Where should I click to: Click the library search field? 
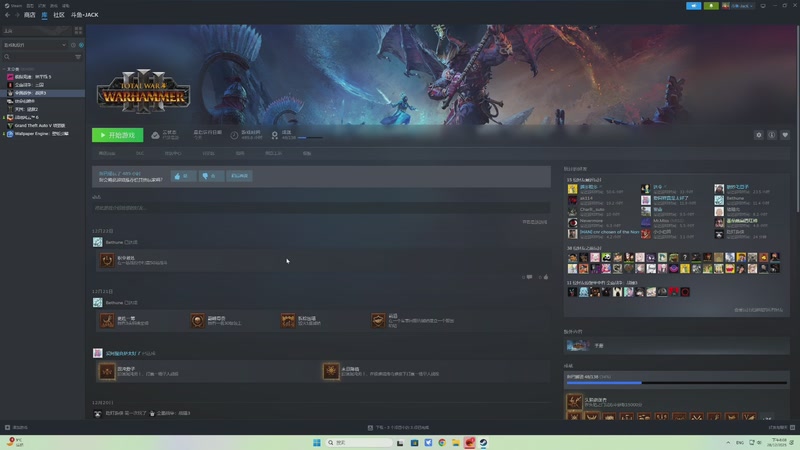pyautogui.click(x=38, y=57)
